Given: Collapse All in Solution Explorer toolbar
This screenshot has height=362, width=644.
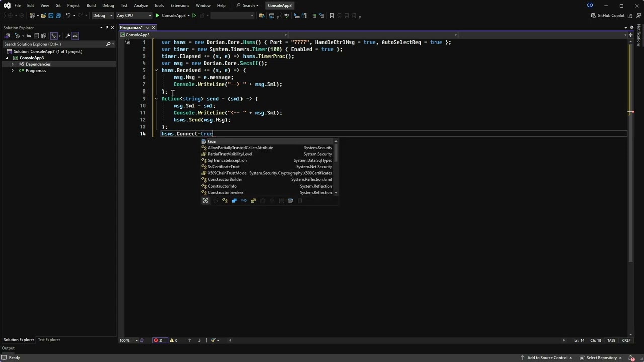Looking at the screenshot, I should (36, 36).
